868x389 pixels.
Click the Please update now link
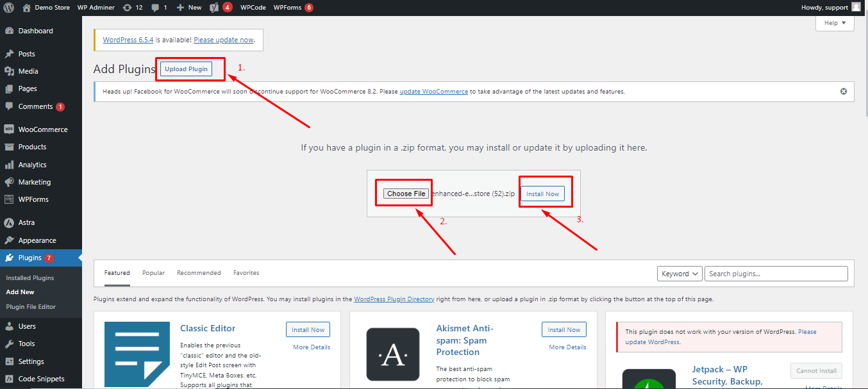tap(224, 40)
